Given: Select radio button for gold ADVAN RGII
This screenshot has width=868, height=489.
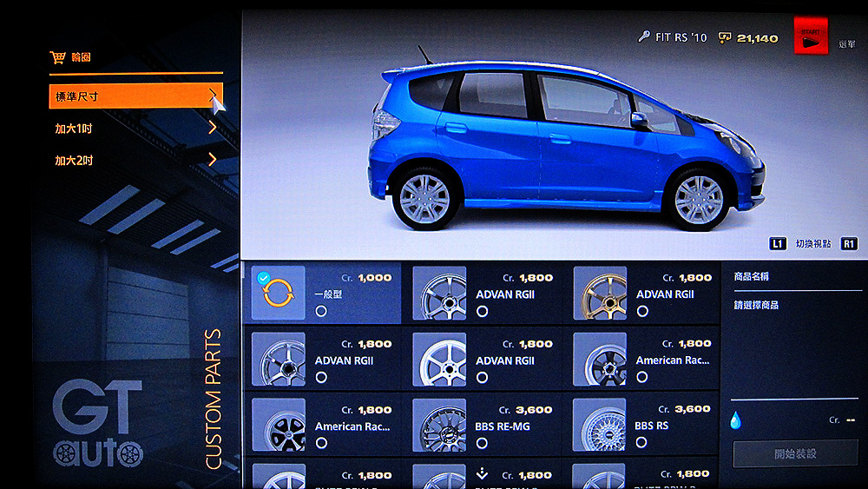Looking at the screenshot, I should [x=642, y=311].
